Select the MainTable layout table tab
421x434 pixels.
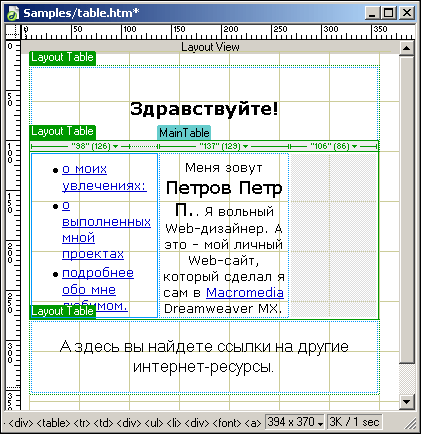tap(184, 133)
